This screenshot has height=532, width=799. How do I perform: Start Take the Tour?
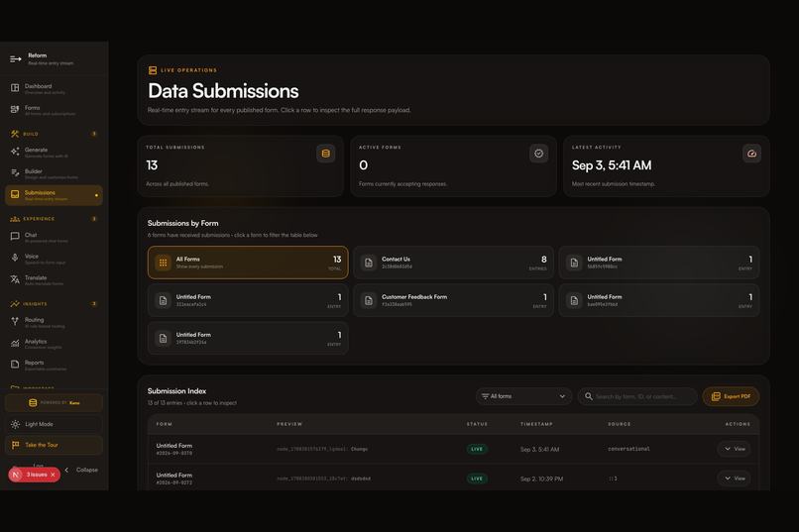pyautogui.click(x=54, y=445)
